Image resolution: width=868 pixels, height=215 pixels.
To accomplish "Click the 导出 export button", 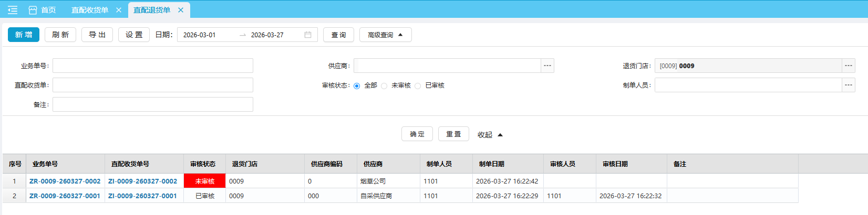I will coord(97,35).
